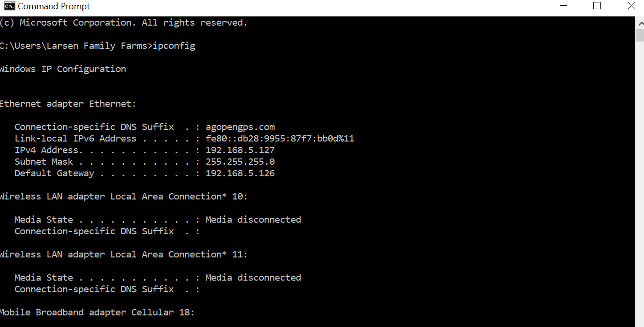Click the empty scrollbar track below thumb
The image size is (644, 327).
(x=640, y=184)
